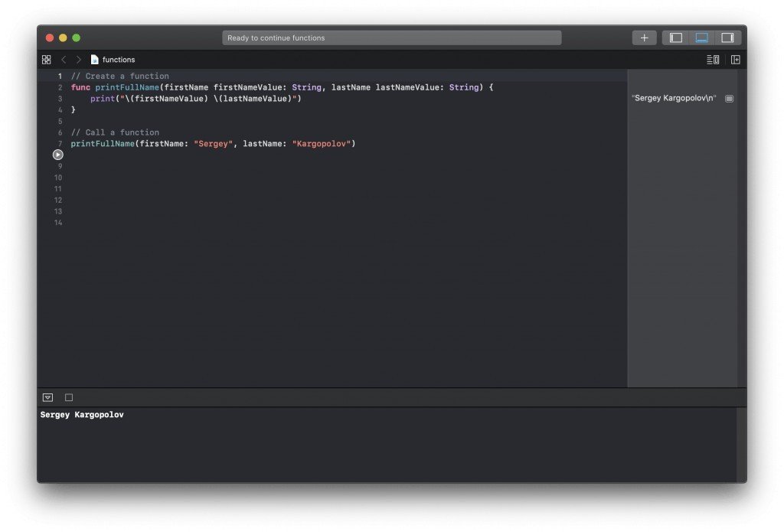This screenshot has width=784, height=532.
Task: Open the editor options icon top right
Action: pyautogui.click(x=713, y=59)
